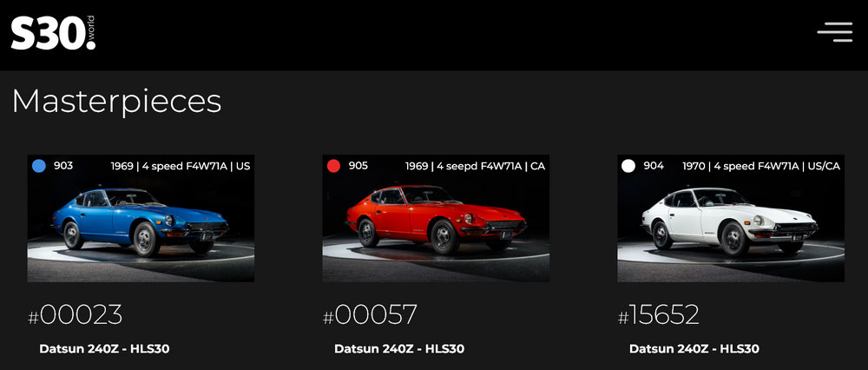Viewport: 868px width, 370px height.
Task: Click Datsun 240Z - HLS30 under #00057
Action: (x=399, y=349)
